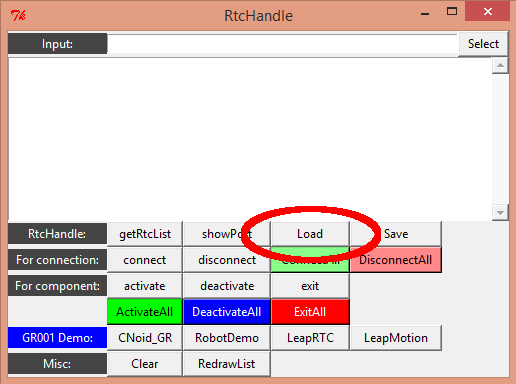
Task: Click the scrollbar up arrow
Action: tap(500, 65)
